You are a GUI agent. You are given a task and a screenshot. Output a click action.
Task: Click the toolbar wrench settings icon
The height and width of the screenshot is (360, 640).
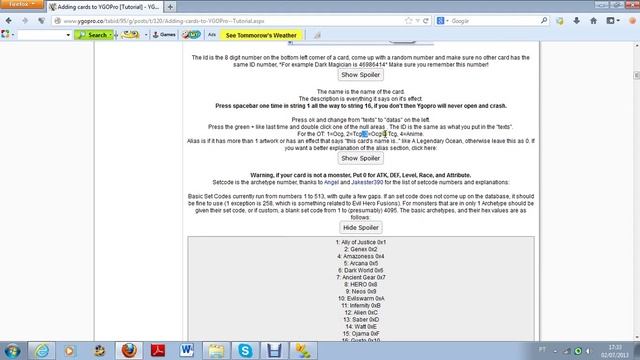pyautogui.click(x=317, y=36)
